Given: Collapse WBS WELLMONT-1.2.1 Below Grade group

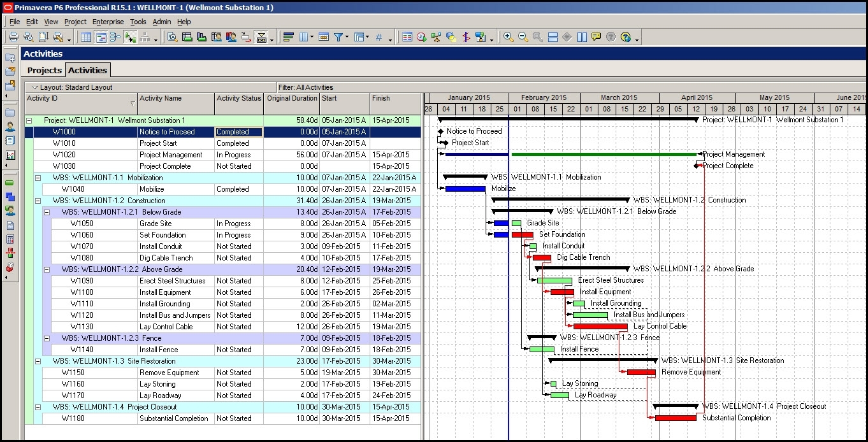Looking at the screenshot, I should (47, 212).
